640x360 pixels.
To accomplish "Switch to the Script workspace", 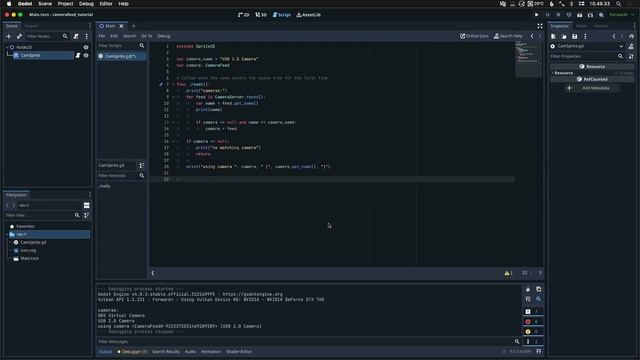I will 282,15.
